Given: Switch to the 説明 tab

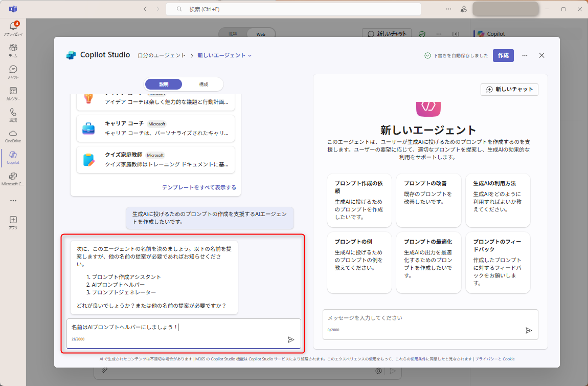Looking at the screenshot, I should click(164, 84).
